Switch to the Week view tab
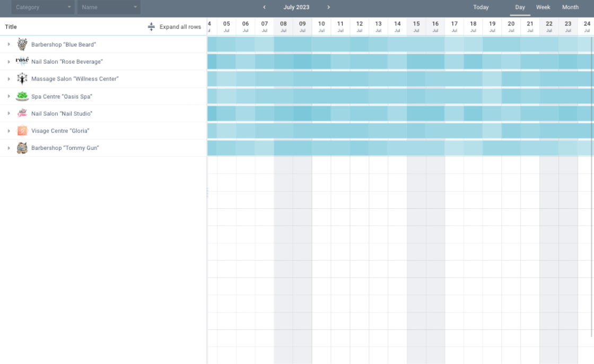The width and height of the screenshot is (594, 364). [543, 7]
